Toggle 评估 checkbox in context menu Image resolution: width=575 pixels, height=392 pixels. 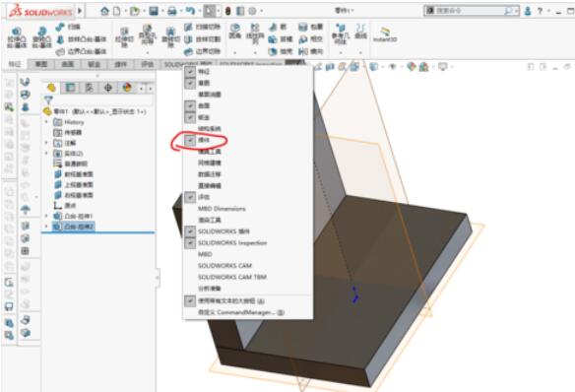190,197
